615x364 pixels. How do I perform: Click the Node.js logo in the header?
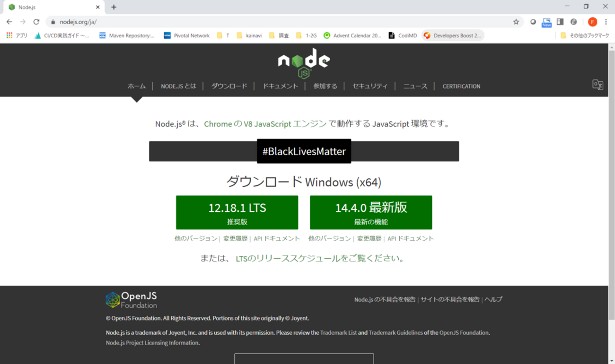304,63
